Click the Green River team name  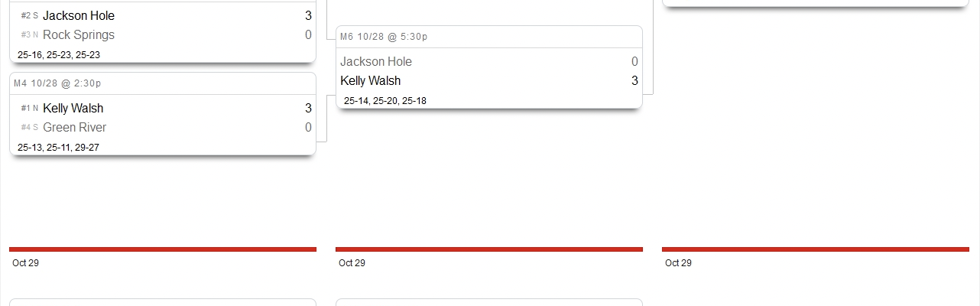pos(75,127)
